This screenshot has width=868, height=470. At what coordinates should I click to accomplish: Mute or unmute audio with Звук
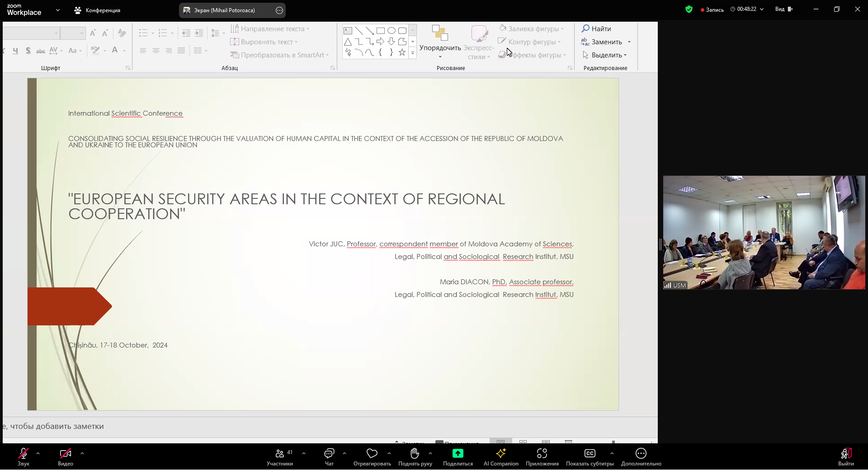pos(24,456)
